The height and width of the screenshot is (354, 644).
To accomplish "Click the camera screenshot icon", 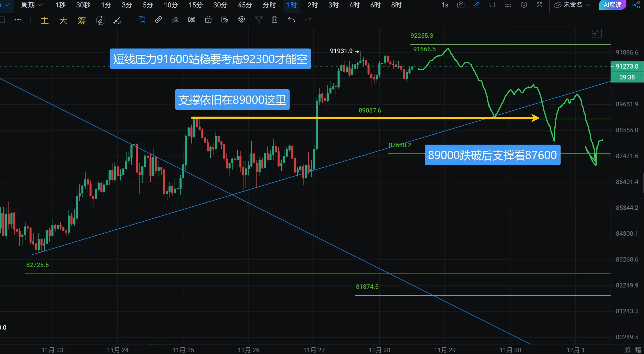I will pos(461,5).
